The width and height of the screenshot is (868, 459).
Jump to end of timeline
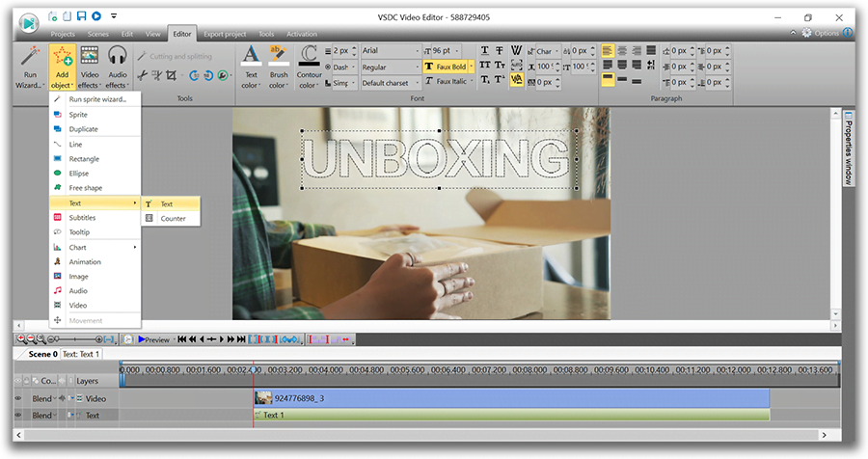[x=241, y=339]
